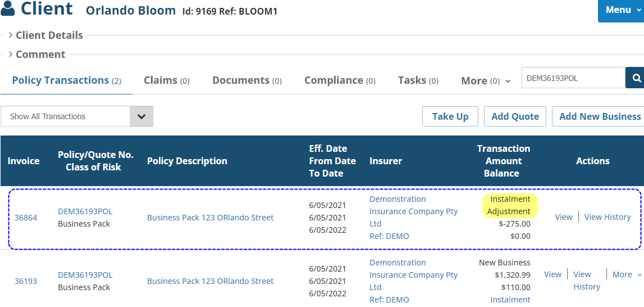
Task: Open More actions for invoice 36193
Action: pos(627,274)
